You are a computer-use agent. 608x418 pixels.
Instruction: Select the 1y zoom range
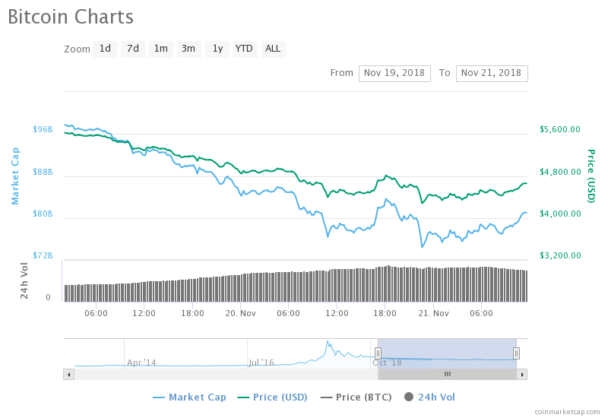(217, 49)
